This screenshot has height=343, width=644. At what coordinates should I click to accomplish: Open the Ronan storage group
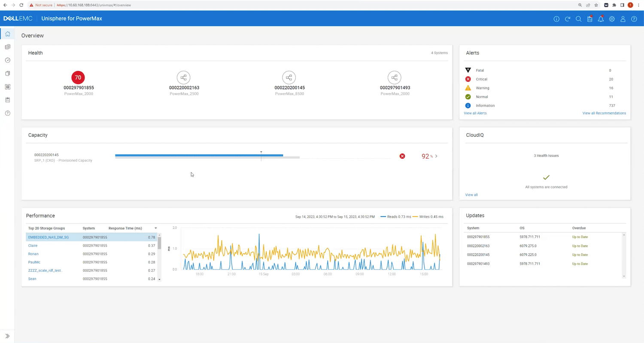pos(33,254)
